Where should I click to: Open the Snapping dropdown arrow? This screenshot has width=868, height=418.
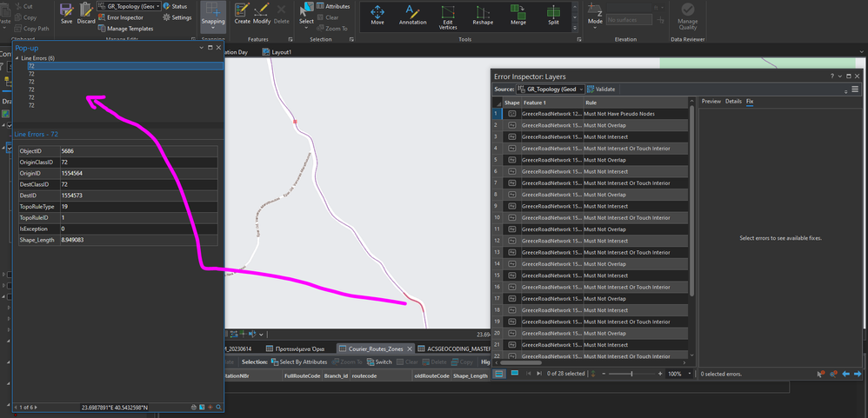[212, 27]
